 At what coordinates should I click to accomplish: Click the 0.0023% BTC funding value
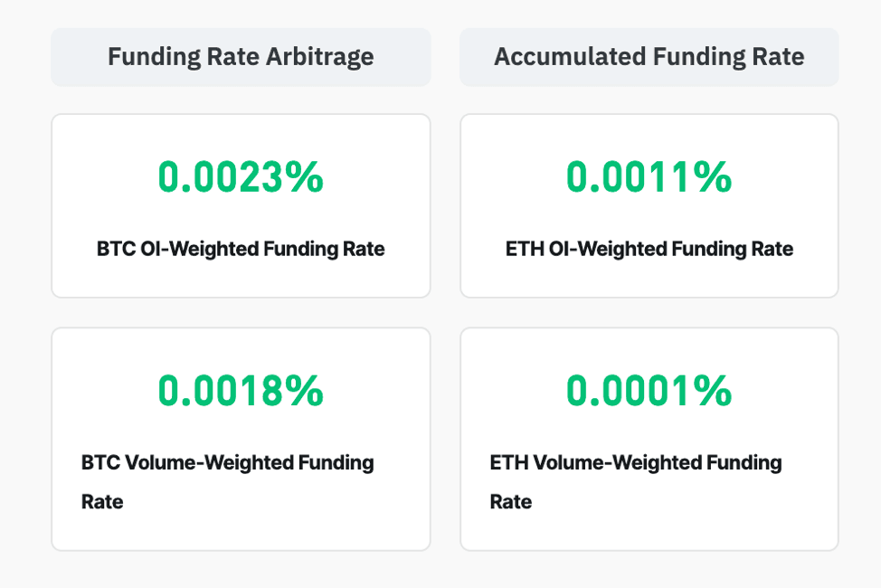(241, 177)
